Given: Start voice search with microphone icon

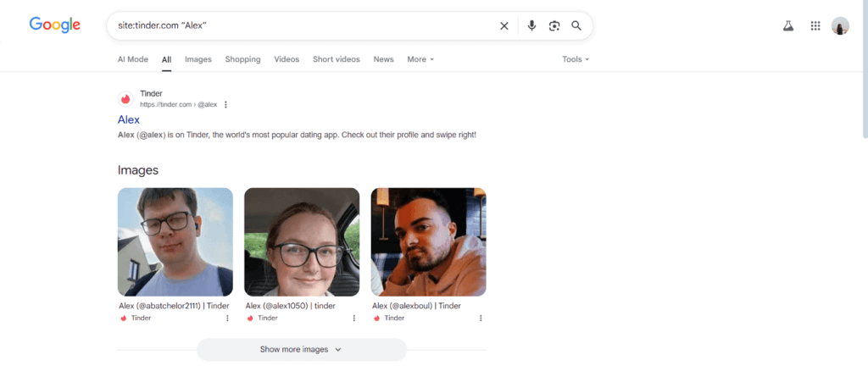Looking at the screenshot, I should coord(531,26).
